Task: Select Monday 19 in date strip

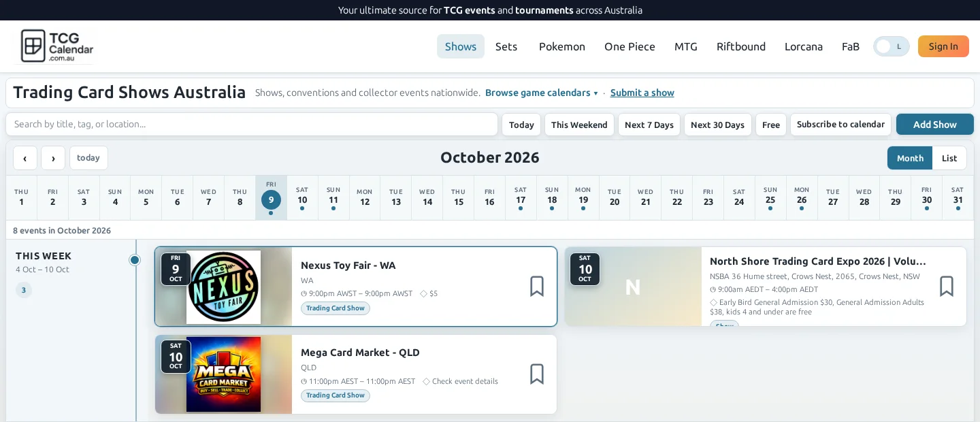Action: [x=583, y=197]
